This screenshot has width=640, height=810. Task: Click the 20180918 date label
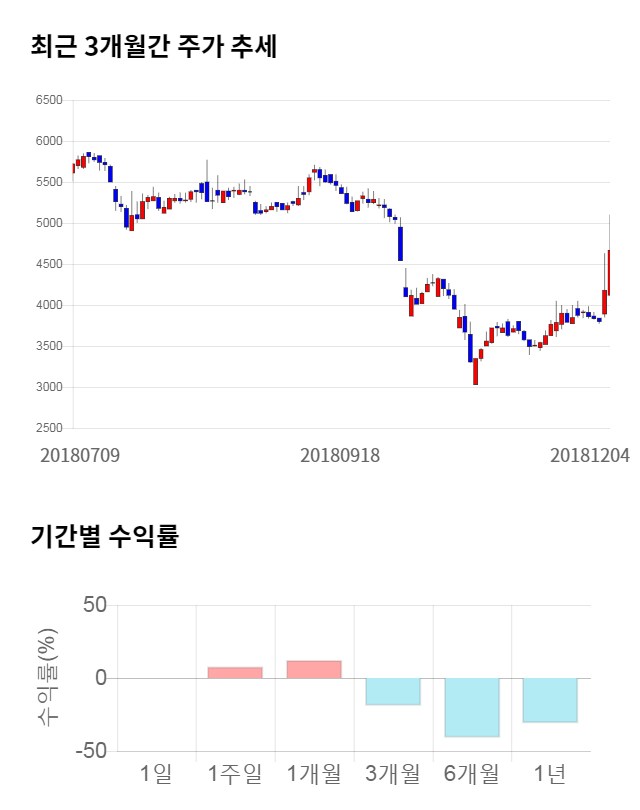pyautogui.click(x=340, y=455)
